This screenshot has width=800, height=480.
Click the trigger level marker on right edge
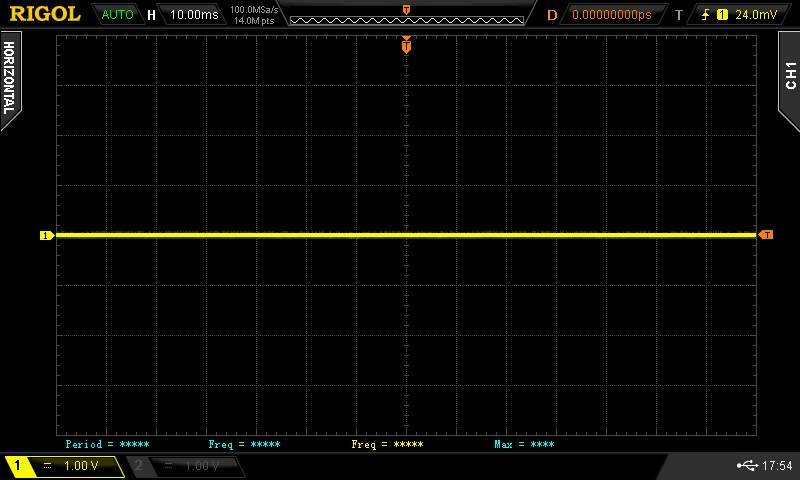[766, 235]
